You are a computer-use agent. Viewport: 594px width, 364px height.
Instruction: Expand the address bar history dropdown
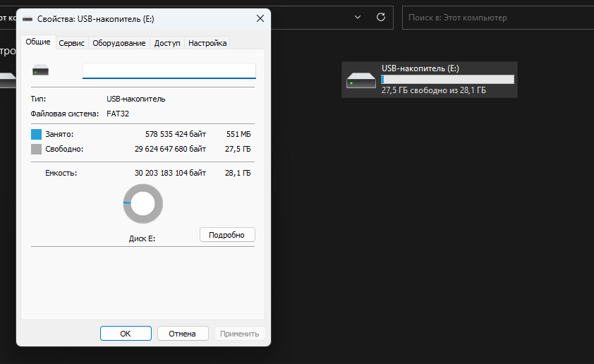tap(358, 17)
